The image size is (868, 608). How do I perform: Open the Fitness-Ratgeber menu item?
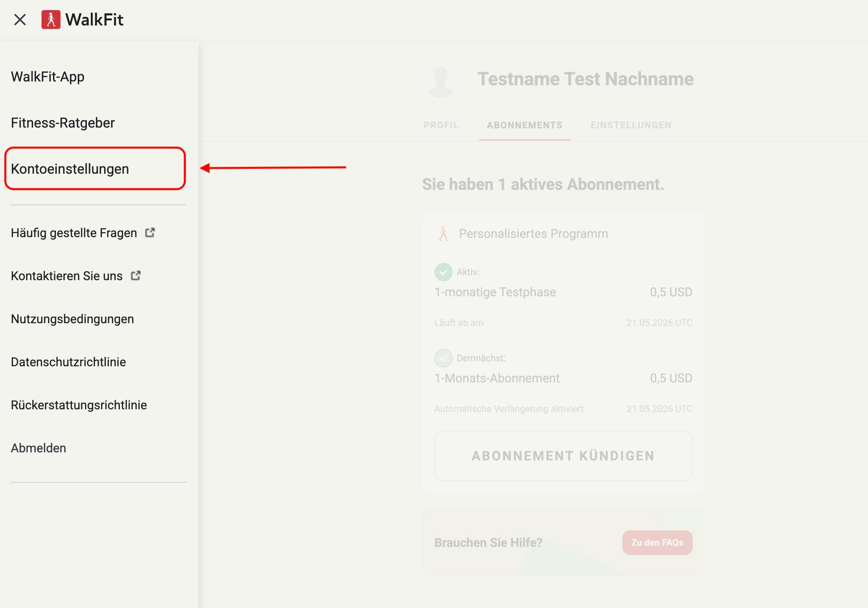(x=63, y=123)
